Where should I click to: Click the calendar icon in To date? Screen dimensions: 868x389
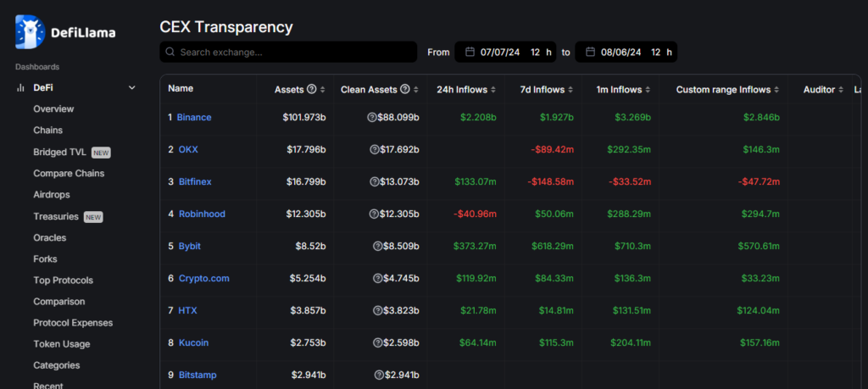(x=591, y=52)
